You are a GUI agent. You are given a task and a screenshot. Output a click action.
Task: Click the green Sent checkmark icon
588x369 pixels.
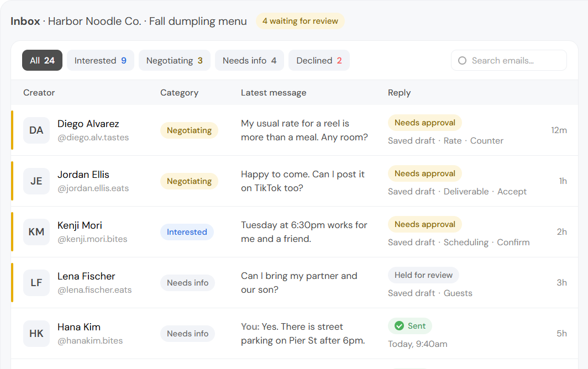pos(400,326)
